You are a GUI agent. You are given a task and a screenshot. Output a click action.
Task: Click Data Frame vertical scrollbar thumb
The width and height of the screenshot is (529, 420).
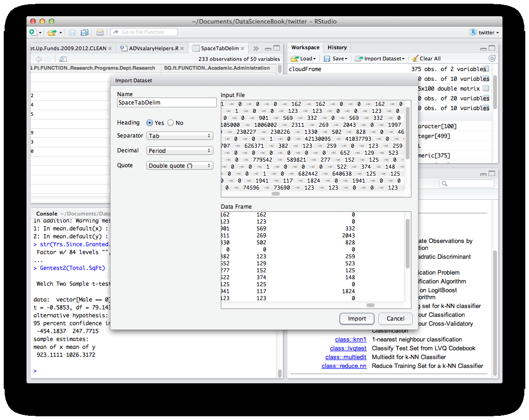408,243
